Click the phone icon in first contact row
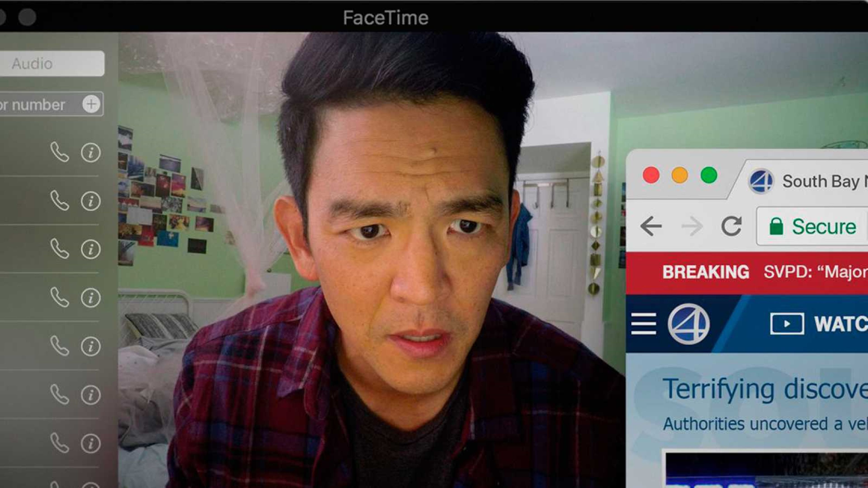Viewport: 868px width, 488px height. 60,152
